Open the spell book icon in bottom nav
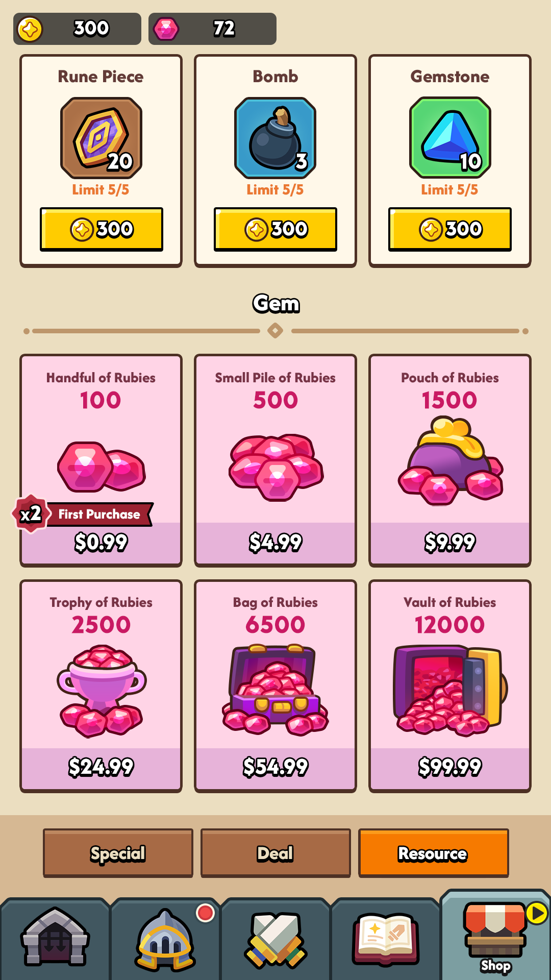Screen dimensions: 551x980 point(386,938)
